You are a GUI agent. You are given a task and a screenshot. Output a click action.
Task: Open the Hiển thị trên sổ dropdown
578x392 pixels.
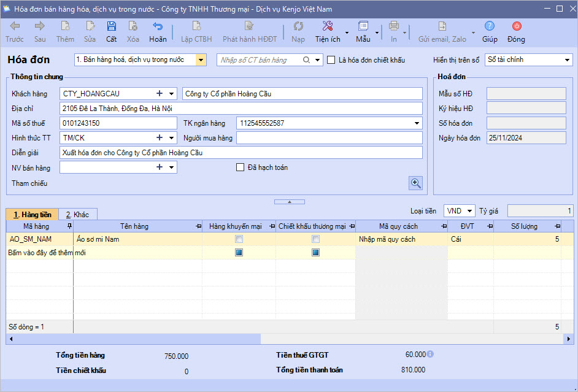pyautogui.click(x=566, y=60)
